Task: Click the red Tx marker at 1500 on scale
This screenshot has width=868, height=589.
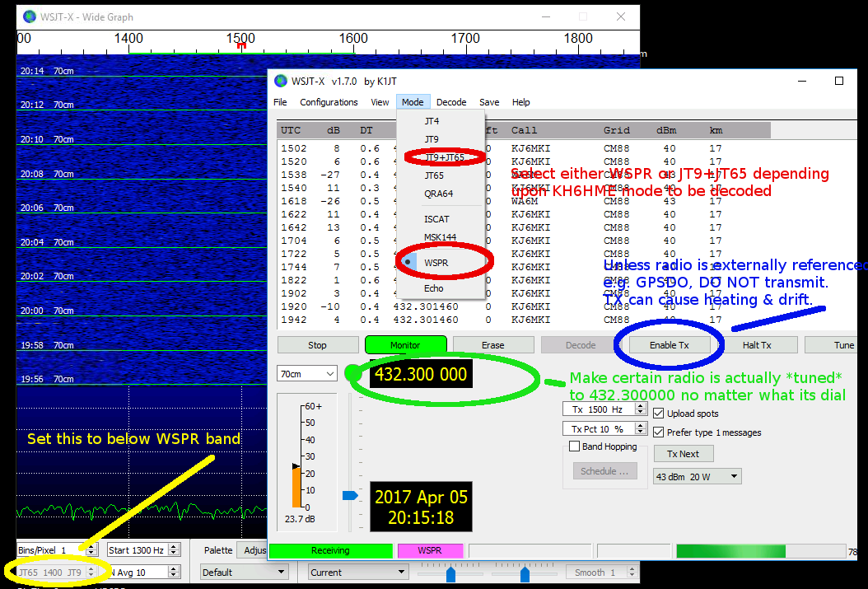Action: [x=241, y=46]
